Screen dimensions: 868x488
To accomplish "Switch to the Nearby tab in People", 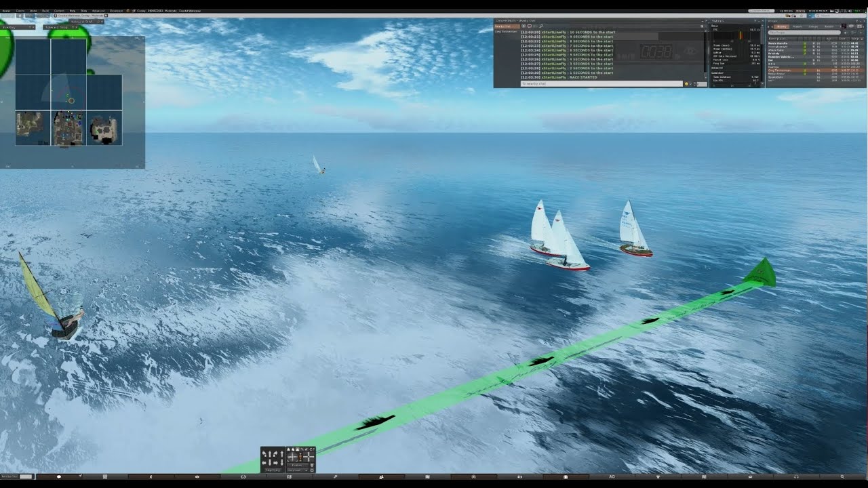I will pyautogui.click(x=782, y=26).
